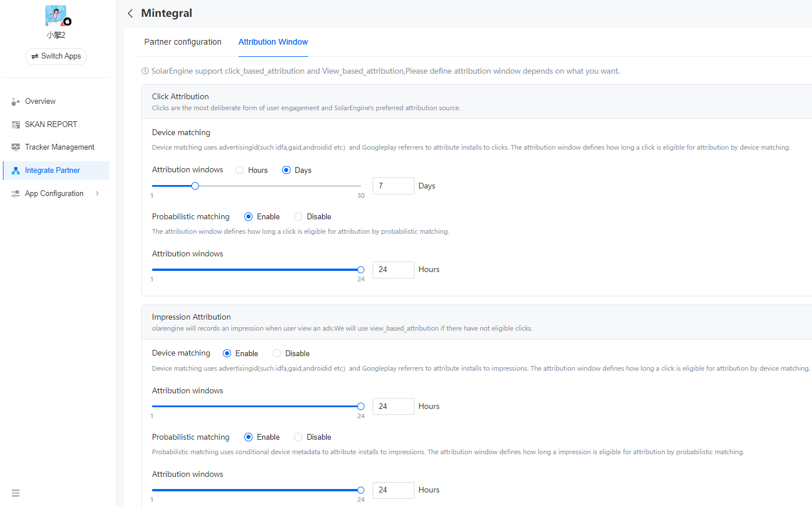Select the Hours radio for click device matching
The image size is (812, 507).
click(240, 170)
